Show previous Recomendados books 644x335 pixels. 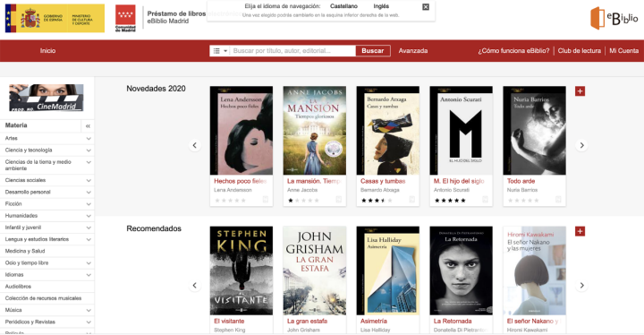click(195, 285)
